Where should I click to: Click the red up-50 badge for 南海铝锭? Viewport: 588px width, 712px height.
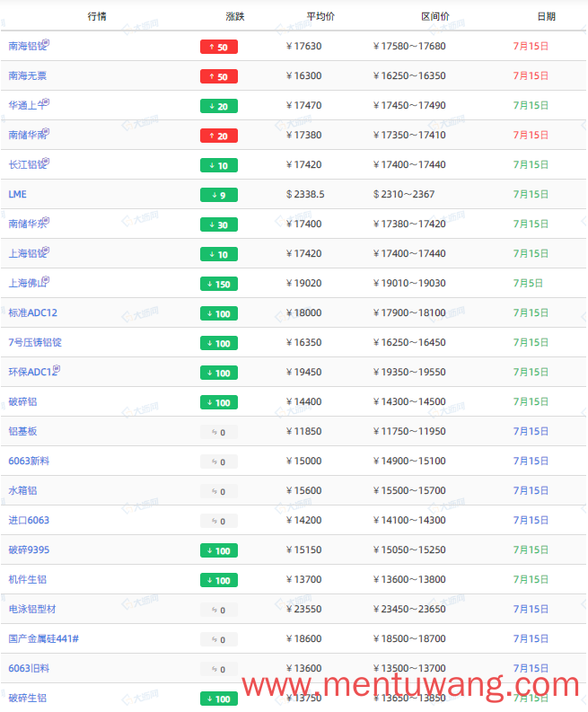[219, 47]
